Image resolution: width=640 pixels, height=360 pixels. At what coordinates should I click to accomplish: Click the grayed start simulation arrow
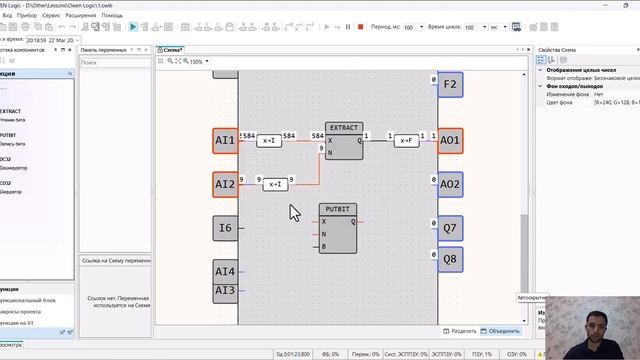[x=327, y=27]
